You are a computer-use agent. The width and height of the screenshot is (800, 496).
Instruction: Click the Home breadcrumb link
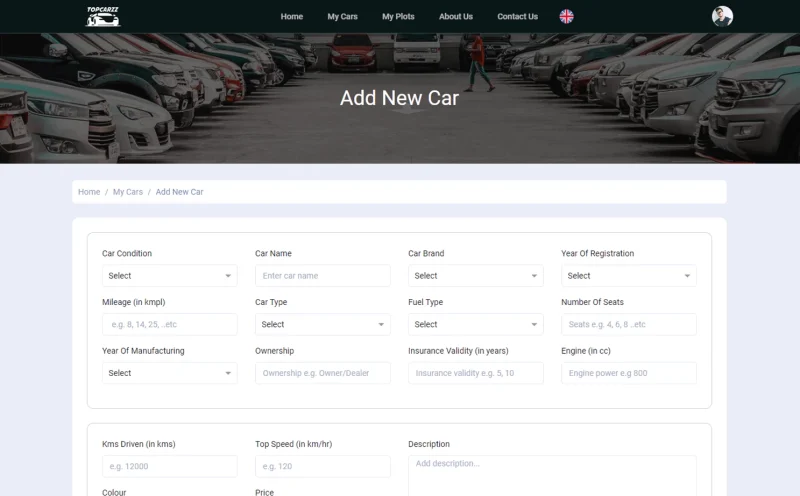click(x=89, y=192)
